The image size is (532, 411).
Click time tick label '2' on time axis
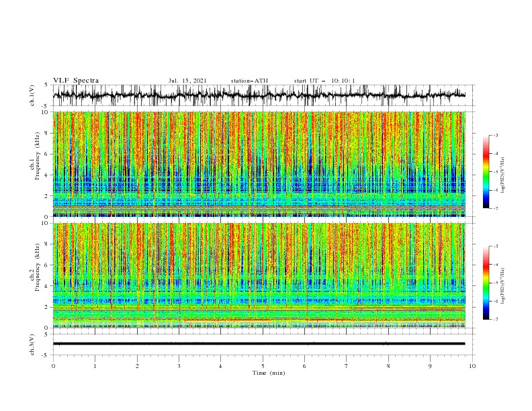137,366
